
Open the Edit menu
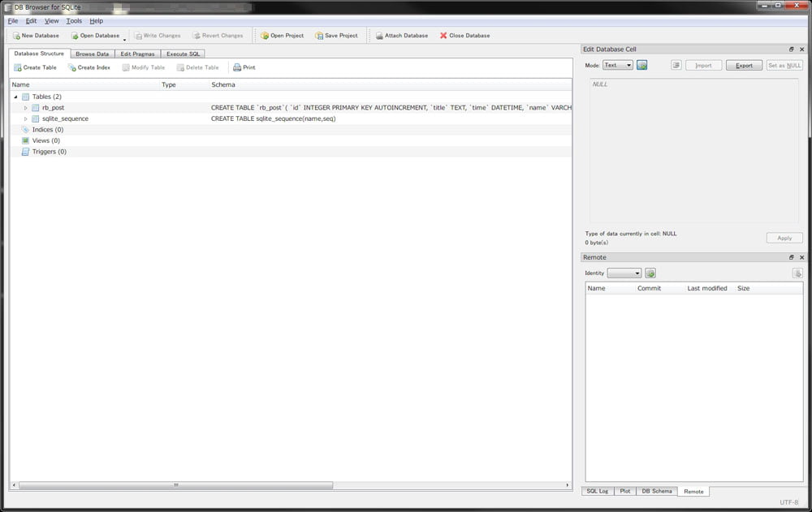pos(31,21)
